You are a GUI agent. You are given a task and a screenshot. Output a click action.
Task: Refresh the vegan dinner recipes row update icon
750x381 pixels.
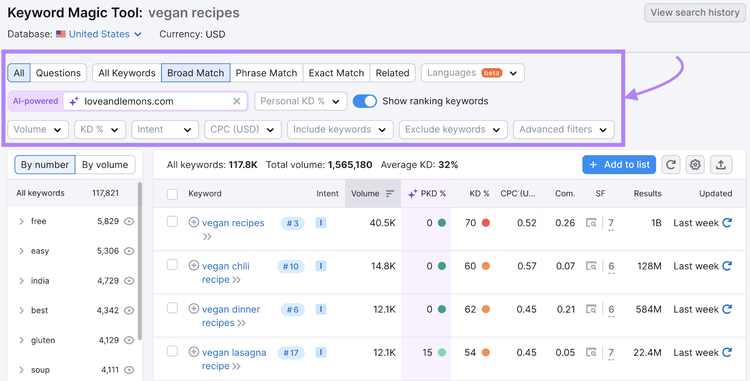[x=727, y=309]
